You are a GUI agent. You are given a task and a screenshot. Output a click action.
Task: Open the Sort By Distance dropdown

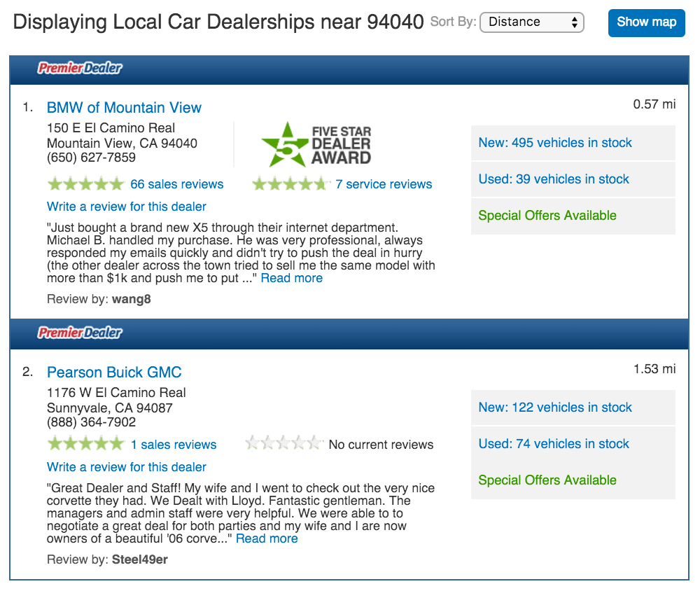(x=532, y=22)
